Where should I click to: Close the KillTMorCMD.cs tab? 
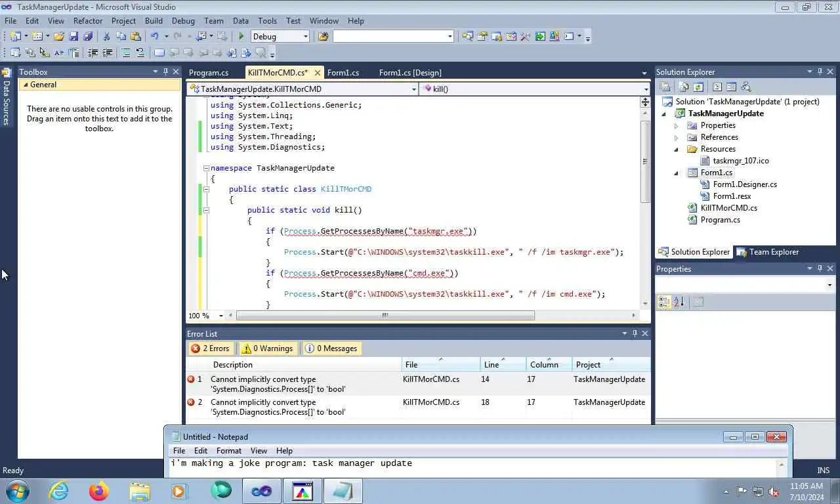tap(318, 73)
